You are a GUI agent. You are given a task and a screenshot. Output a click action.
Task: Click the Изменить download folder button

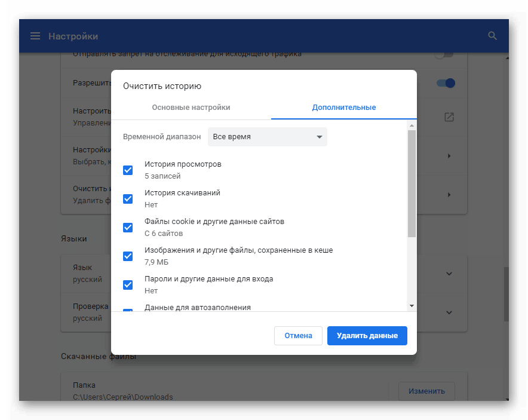tap(426, 391)
